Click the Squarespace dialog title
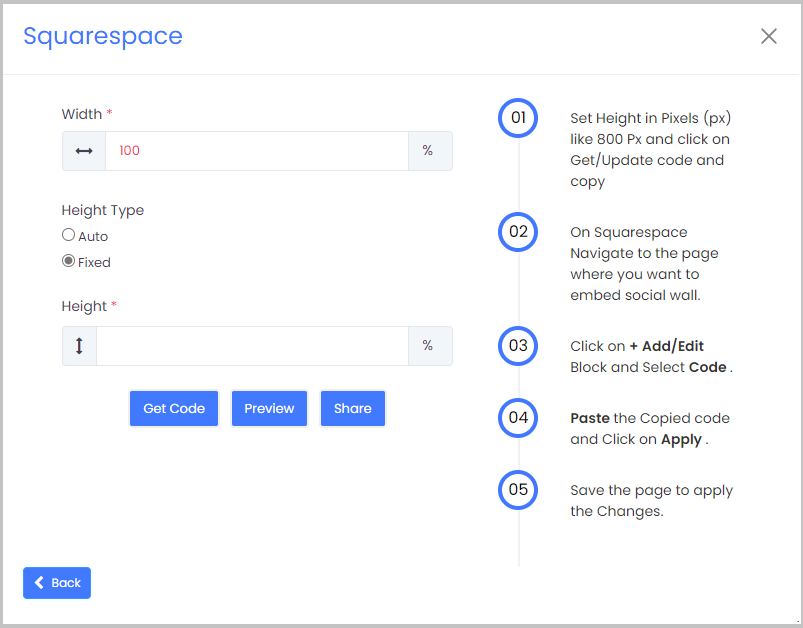The width and height of the screenshot is (803, 628). [x=103, y=36]
